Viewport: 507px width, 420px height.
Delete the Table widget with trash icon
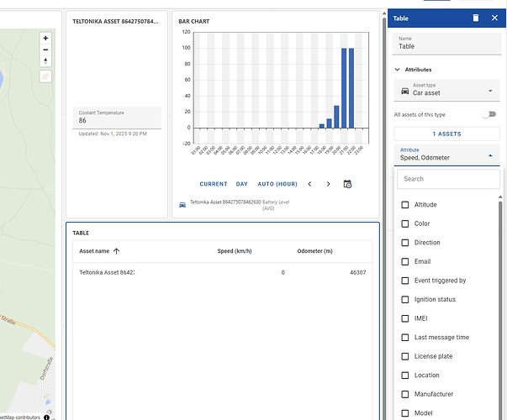coord(476,18)
